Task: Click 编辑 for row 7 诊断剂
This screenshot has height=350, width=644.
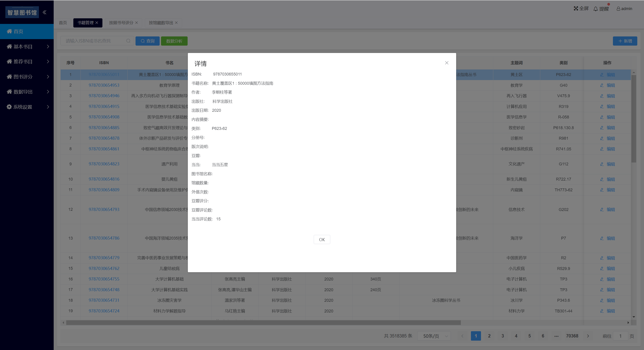Action: (610, 138)
